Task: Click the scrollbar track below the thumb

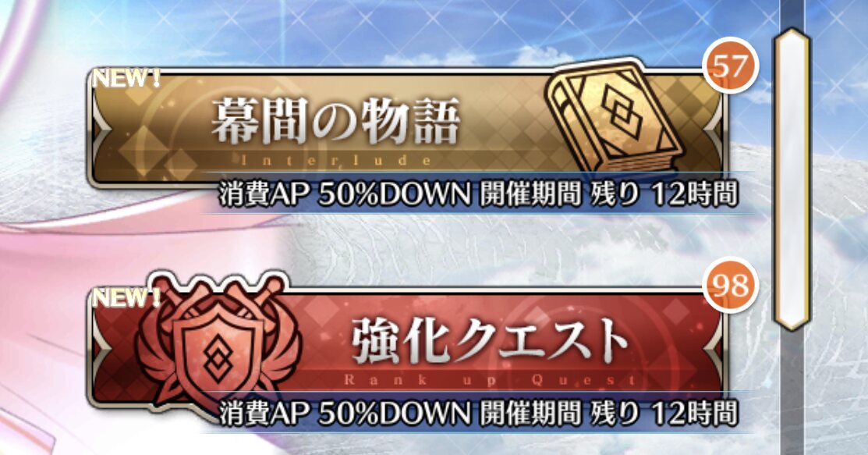Action: tap(792, 393)
